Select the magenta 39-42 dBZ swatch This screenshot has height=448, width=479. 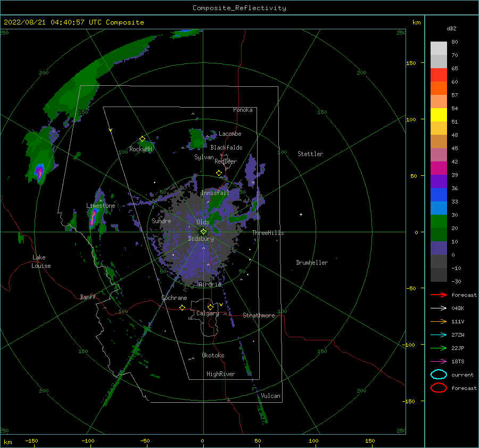pyautogui.click(x=439, y=168)
